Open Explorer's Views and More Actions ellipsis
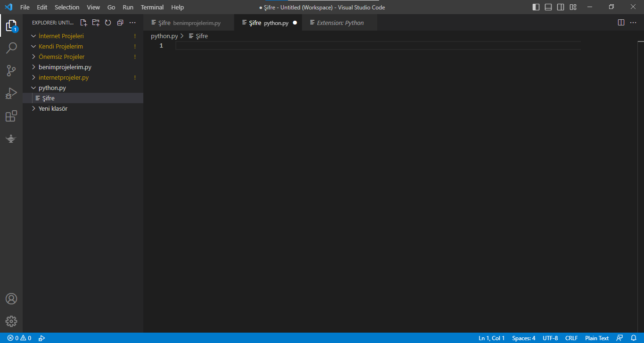Image resolution: width=644 pixels, height=343 pixels. point(132,23)
